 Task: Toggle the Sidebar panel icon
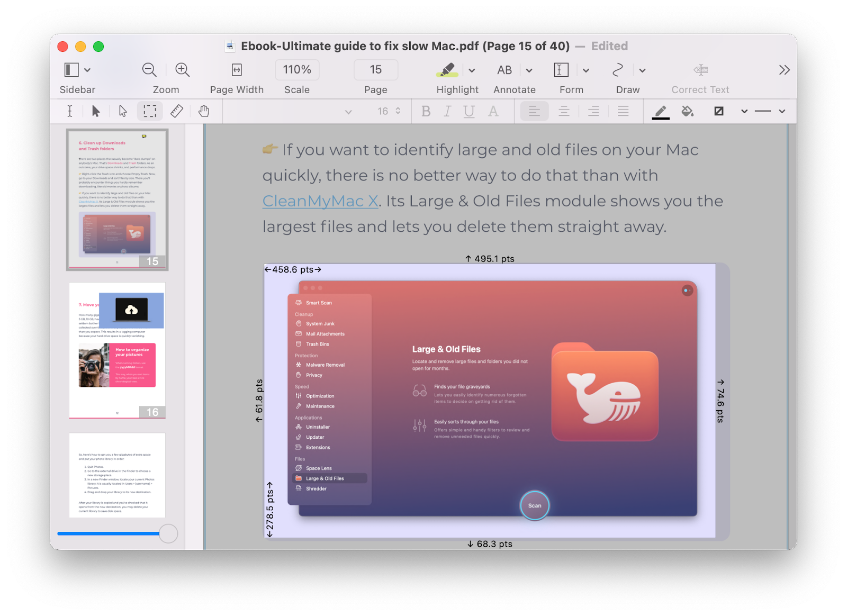71,70
